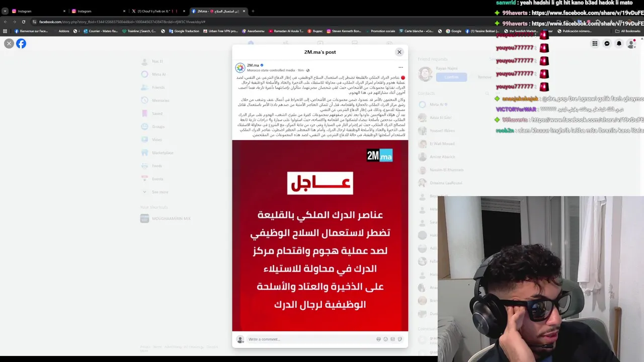Open Friends in Facebook sidebar
Screen dimensions: 644x362
pyautogui.click(x=153, y=87)
